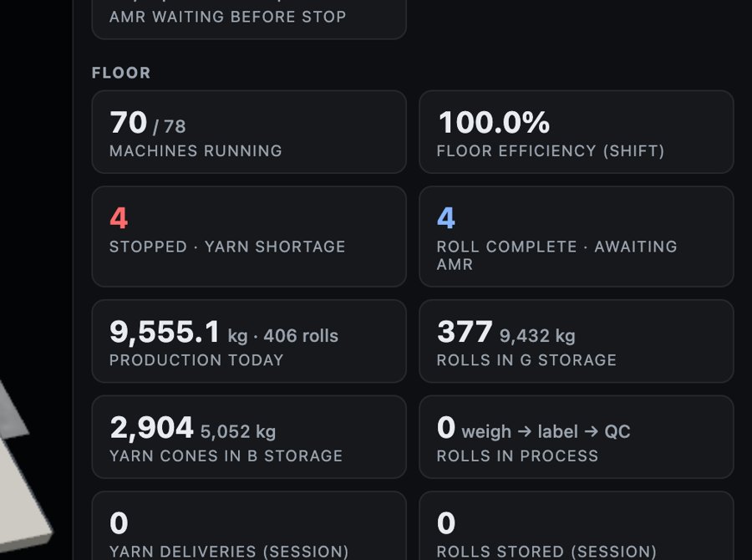Open the Floor Efficiency (Shift) card
The height and width of the screenshot is (560, 752).
pos(576,131)
